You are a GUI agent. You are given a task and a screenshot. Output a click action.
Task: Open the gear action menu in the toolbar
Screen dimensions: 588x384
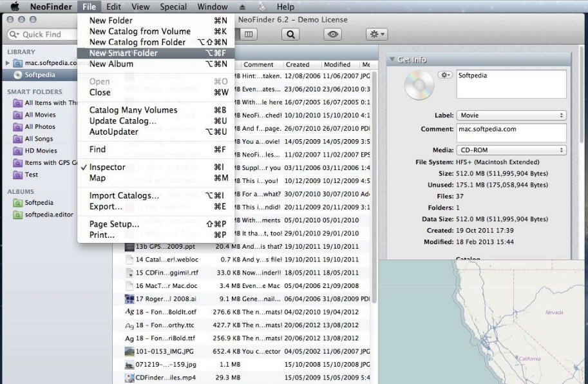(376, 34)
